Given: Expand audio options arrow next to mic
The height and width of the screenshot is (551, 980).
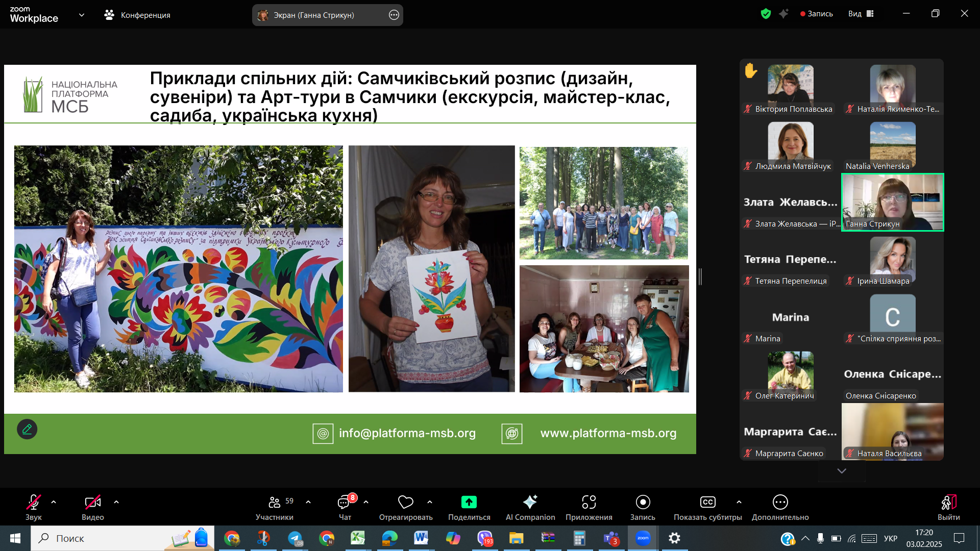Looking at the screenshot, I should click(x=54, y=502).
